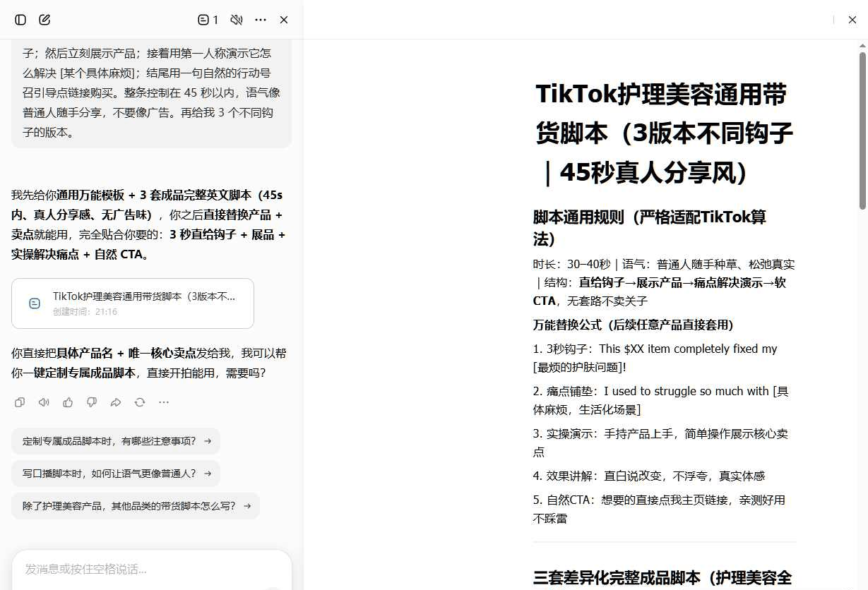Click the 创建时间：21:16 timestamp on card
The image size is (868, 590).
[85, 311]
